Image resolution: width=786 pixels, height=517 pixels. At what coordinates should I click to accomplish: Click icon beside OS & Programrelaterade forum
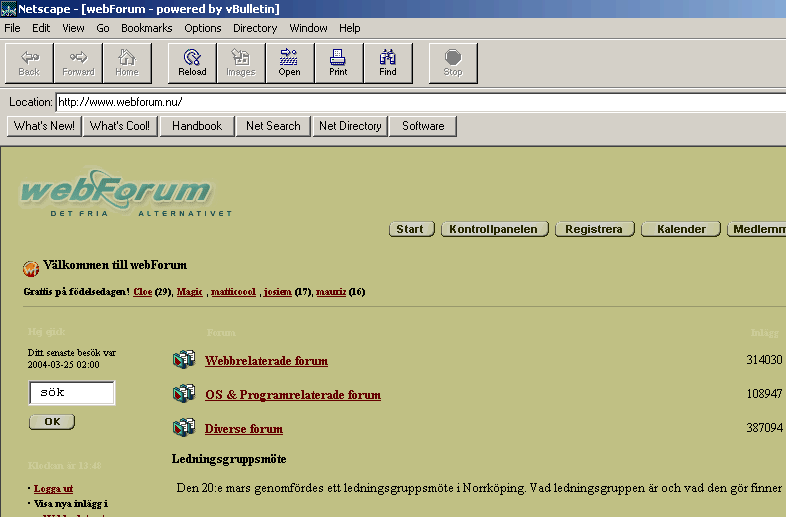pyautogui.click(x=184, y=394)
